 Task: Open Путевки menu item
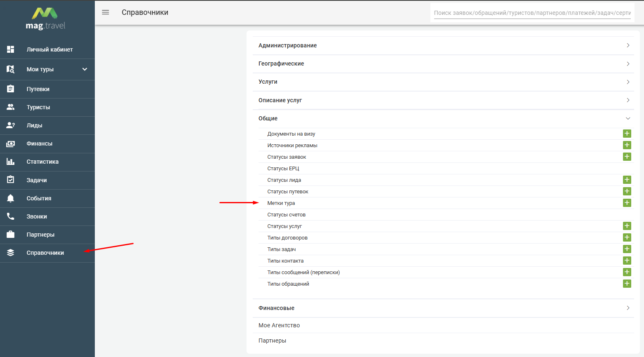[x=47, y=89]
